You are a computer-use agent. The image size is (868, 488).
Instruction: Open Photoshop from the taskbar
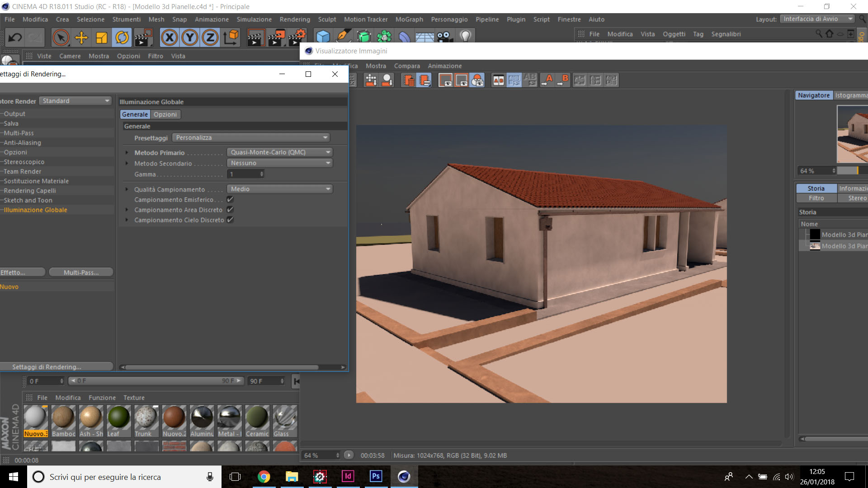point(375,476)
